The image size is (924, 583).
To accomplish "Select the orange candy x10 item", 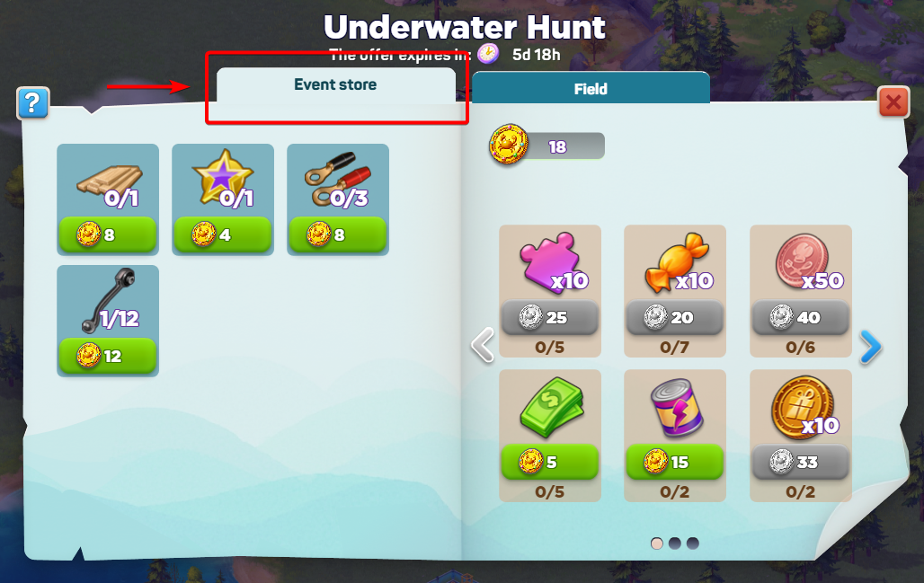I will click(677, 262).
